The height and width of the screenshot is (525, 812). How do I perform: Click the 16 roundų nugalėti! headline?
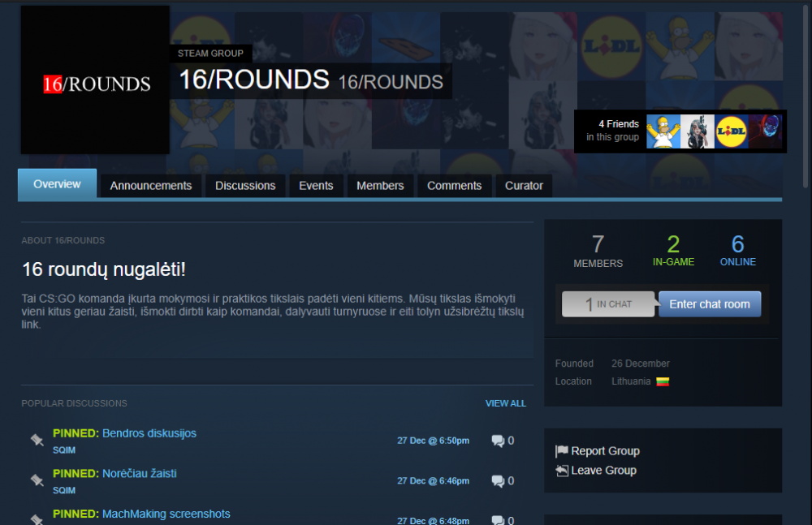coord(104,269)
